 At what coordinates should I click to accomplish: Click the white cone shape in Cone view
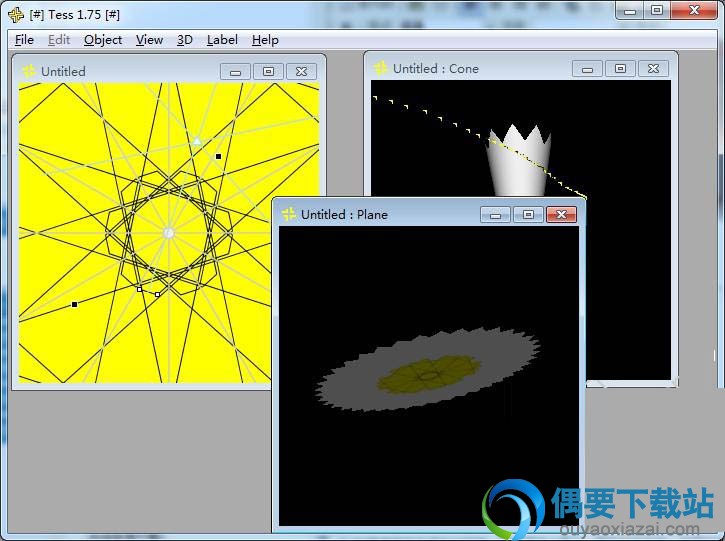519,162
